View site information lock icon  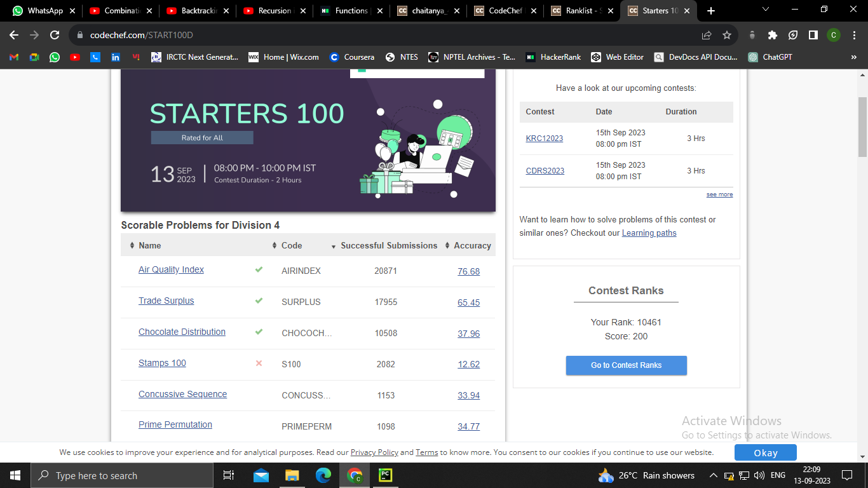pyautogui.click(x=80, y=35)
